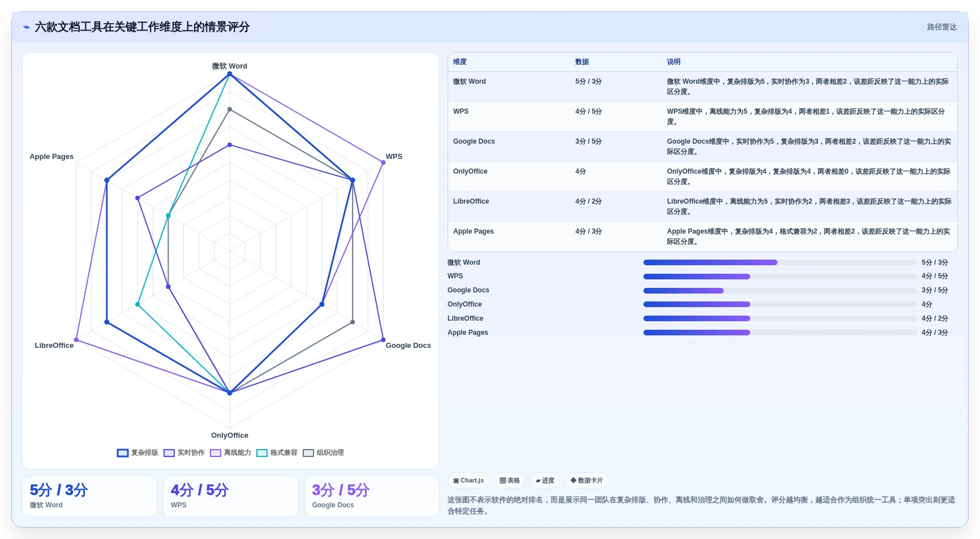Image resolution: width=980 pixels, height=539 pixels.
Task: Click the OnlyOffice progress label in bar list
Action: coord(465,304)
